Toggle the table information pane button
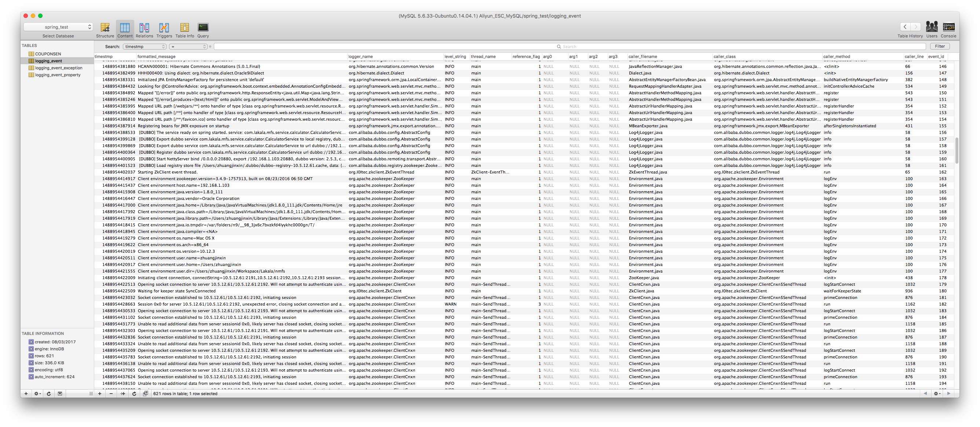Viewport: 980px width, 427px height. pyautogui.click(x=60, y=394)
